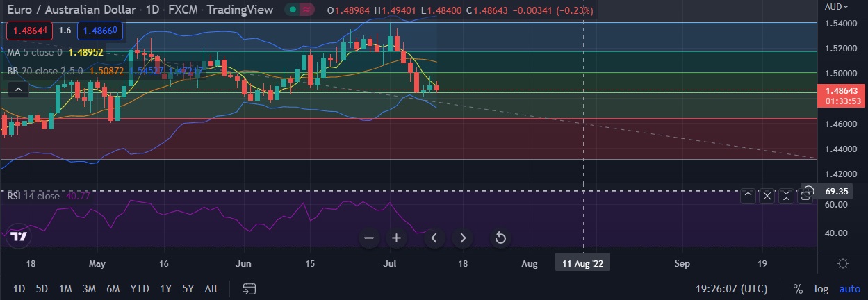The width and height of the screenshot is (868, 300).
Task: Reset the chart view
Action: 500,238
